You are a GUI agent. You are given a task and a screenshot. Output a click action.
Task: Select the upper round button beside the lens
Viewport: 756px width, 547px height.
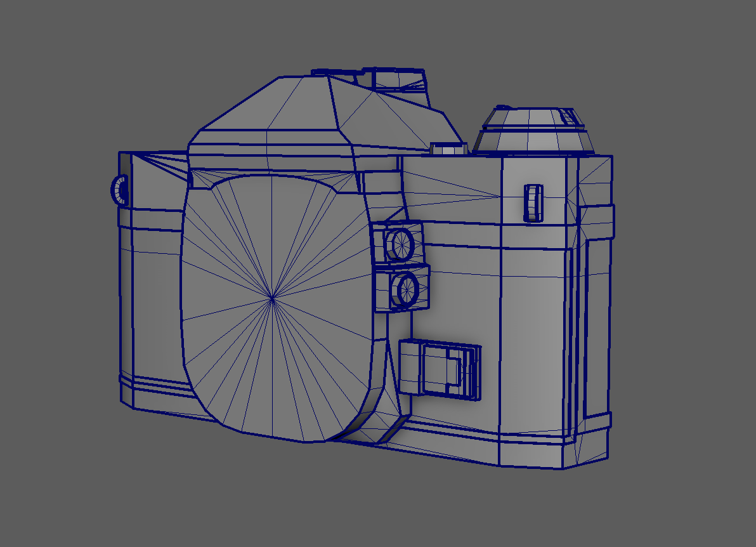401,244
